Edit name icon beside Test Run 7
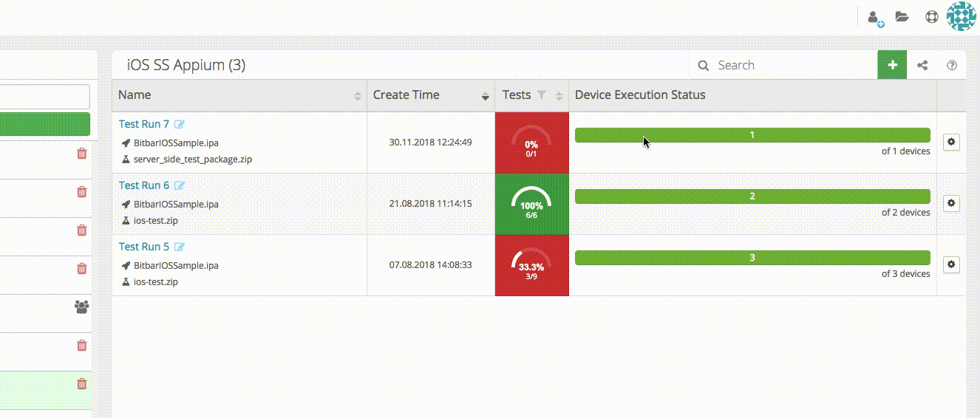The height and width of the screenshot is (418, 980). coord(180,124)
